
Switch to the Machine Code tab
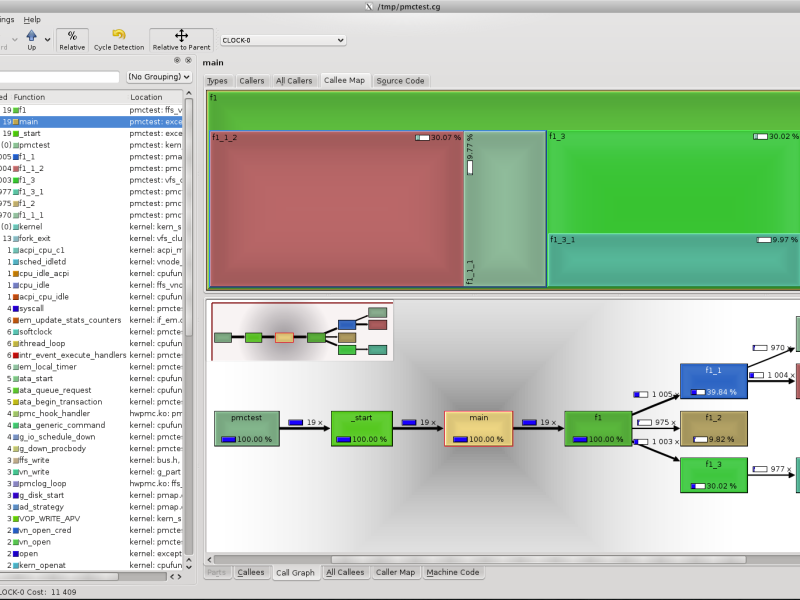click(x=453, y=572)
